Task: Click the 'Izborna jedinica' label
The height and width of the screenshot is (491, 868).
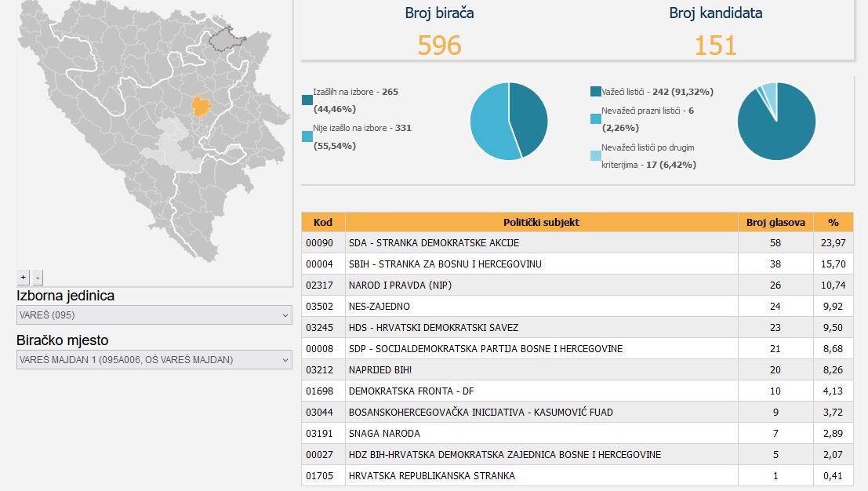Action: (x=65, y=296)
